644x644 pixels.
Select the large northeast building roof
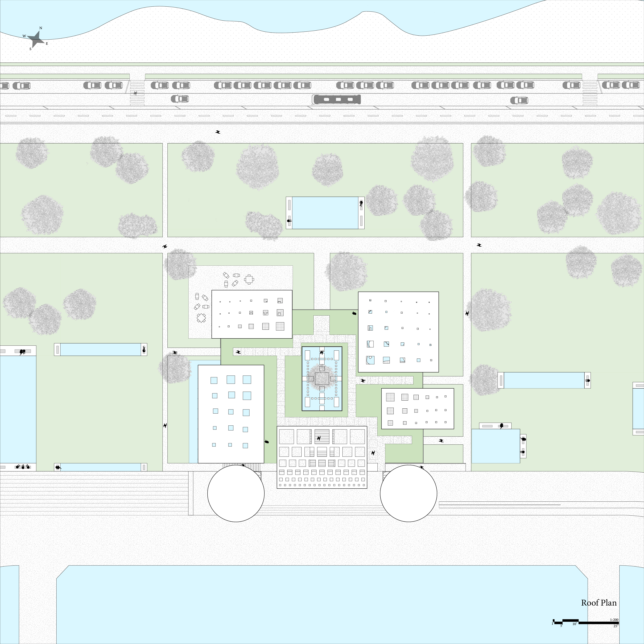(x=398, y=332)
